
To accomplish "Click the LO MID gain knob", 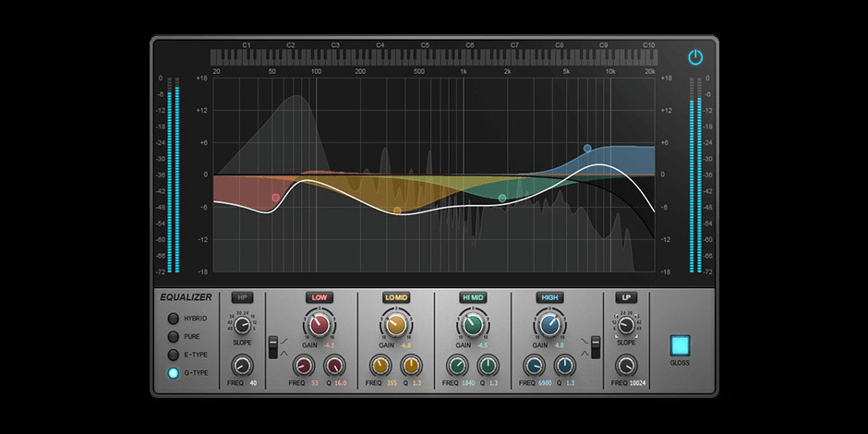I will pos(395,323).
